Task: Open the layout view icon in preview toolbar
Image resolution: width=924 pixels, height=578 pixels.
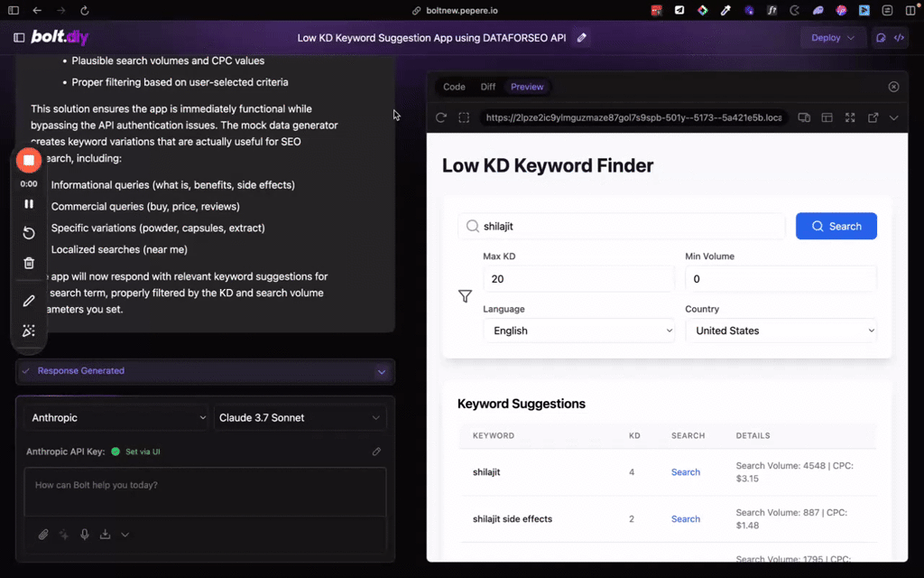Action: click(827, 118)
